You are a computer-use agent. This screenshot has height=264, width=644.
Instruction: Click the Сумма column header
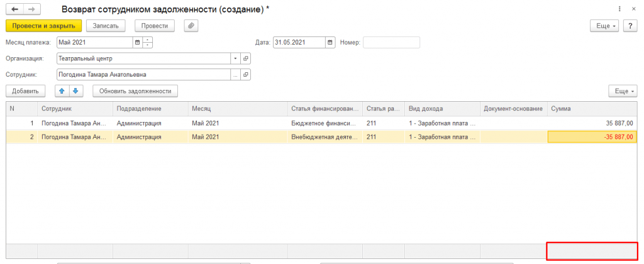click(592, 109)
